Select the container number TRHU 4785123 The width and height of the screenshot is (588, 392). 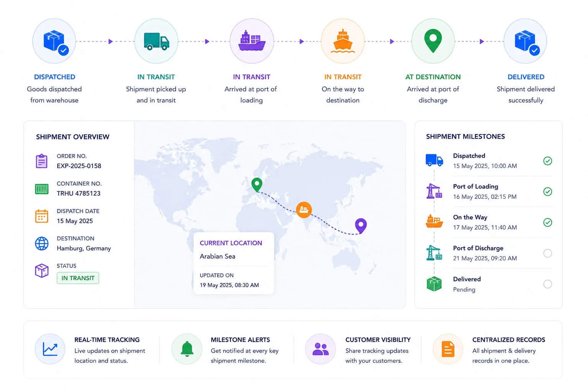[x=78, y=193]
